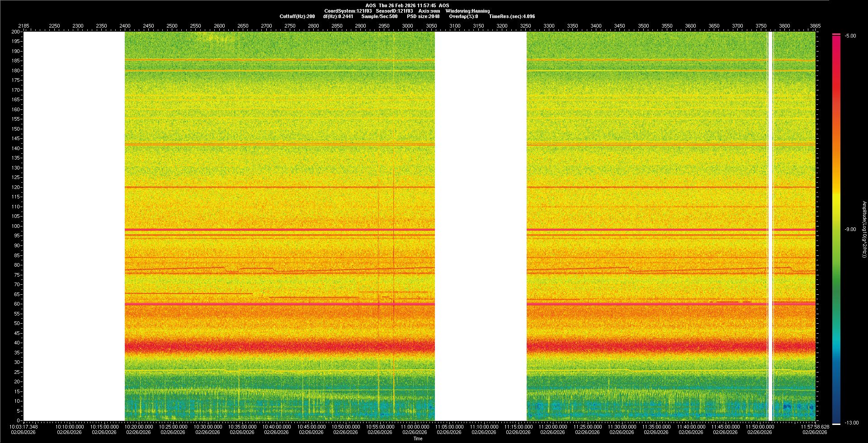Click the Sample/Sec:500 label
868x443 pixels.
coord(379,16)
